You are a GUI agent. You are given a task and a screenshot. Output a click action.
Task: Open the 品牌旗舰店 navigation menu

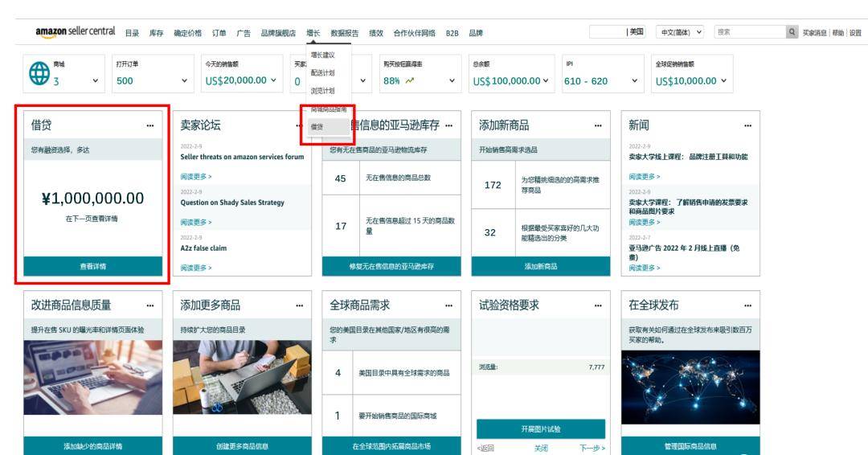pyautogui.click(x=278, y=33)
